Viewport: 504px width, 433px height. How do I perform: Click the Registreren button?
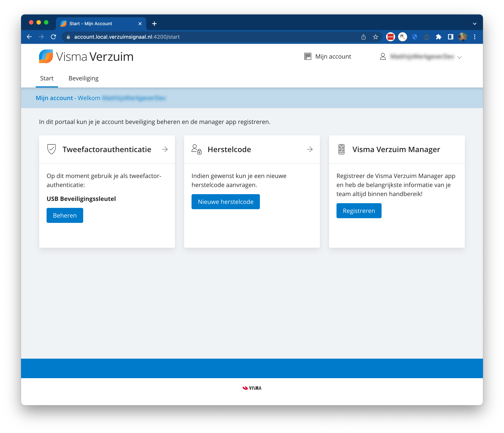click(x=359, y=211)
